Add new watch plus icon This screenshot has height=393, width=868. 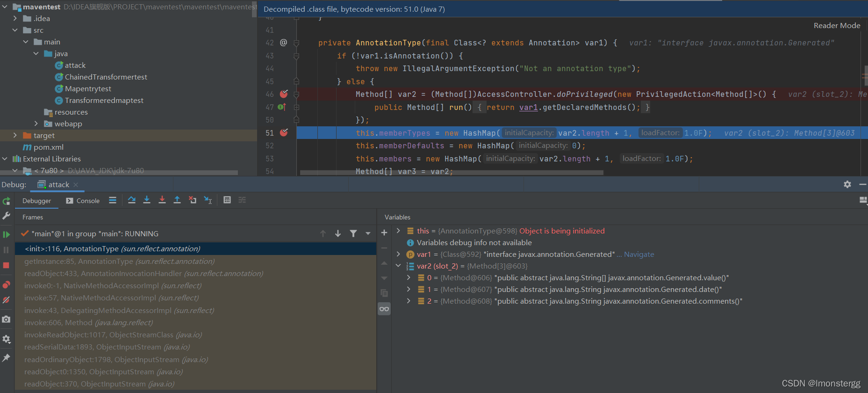point(384,233)
